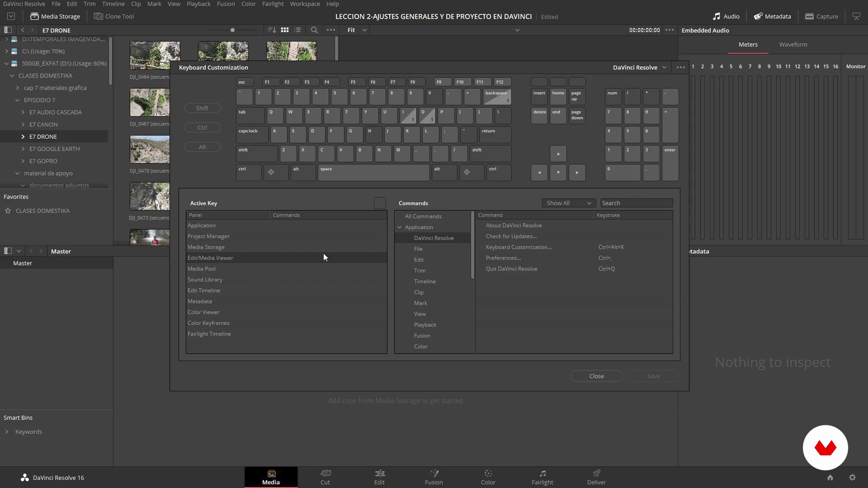The image size is (868, 488).
Task: Toggle the Metadata panel
Action: 772,16
